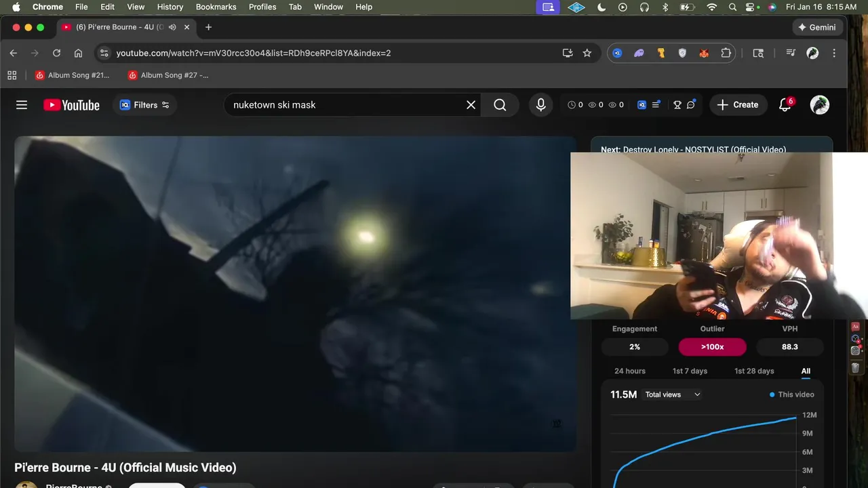Open YouTube notifications bell
868x488 pixels.
[785, 105]
